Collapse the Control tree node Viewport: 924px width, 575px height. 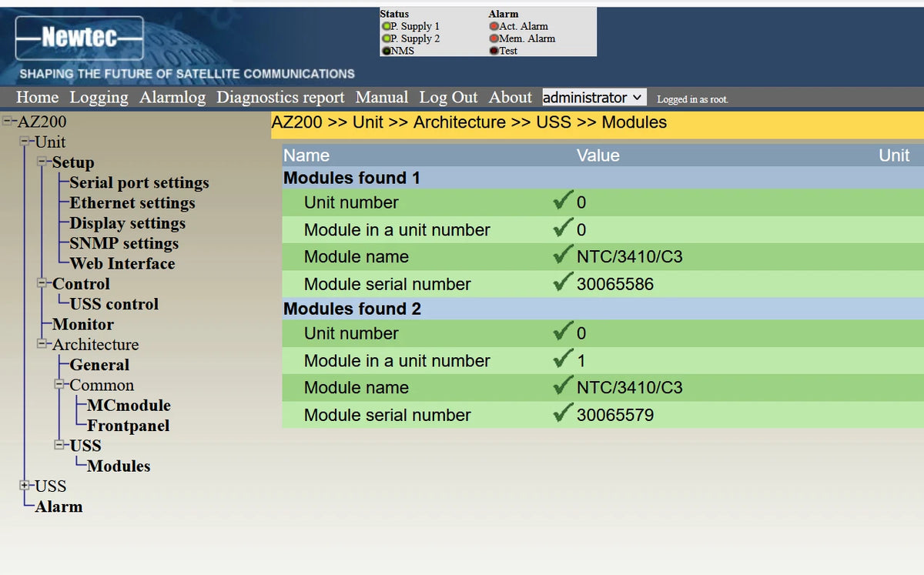(42, 284)
